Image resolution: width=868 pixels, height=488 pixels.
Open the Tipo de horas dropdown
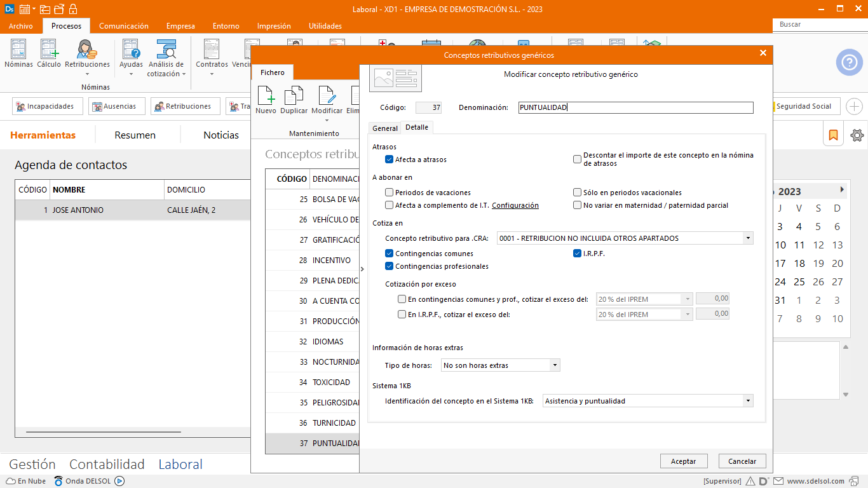point(555,365)
